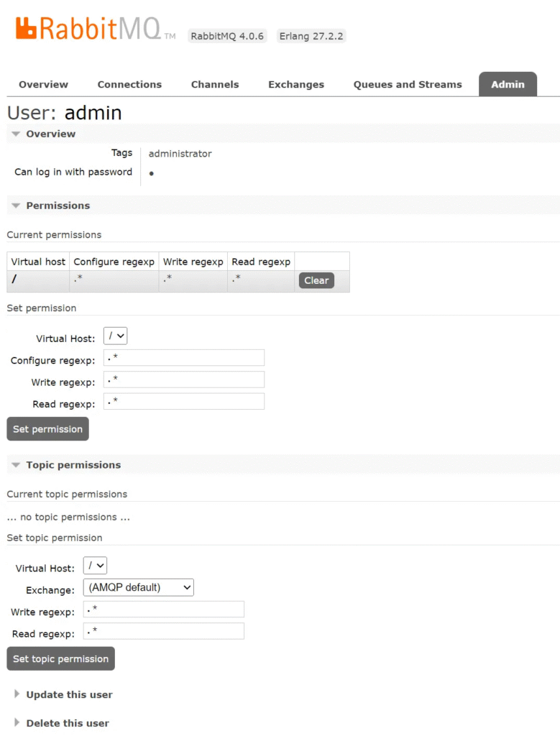The image size is (560, 736).
Task: Open the Overview tab
Action: pos(43,85)
